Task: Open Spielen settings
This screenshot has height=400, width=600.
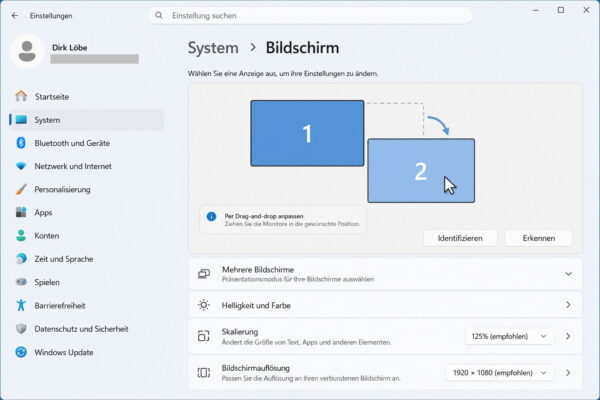Action: (x=87, y=282)
